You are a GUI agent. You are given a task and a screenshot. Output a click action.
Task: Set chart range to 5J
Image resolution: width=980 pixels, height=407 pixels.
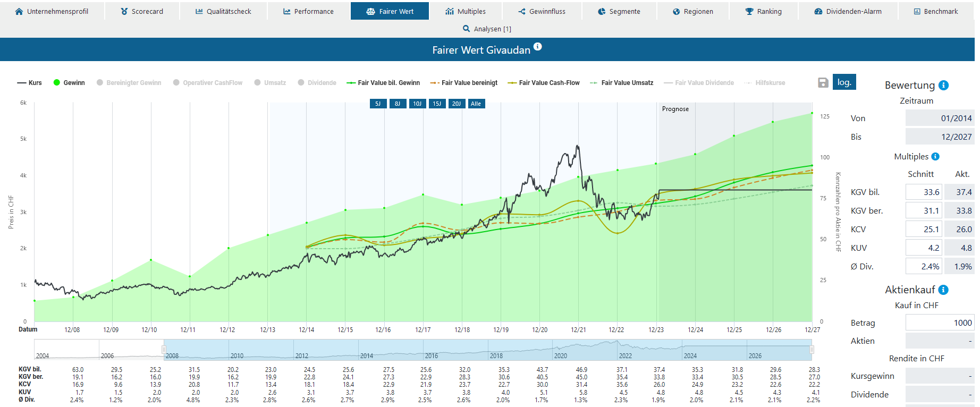(378, 104)
